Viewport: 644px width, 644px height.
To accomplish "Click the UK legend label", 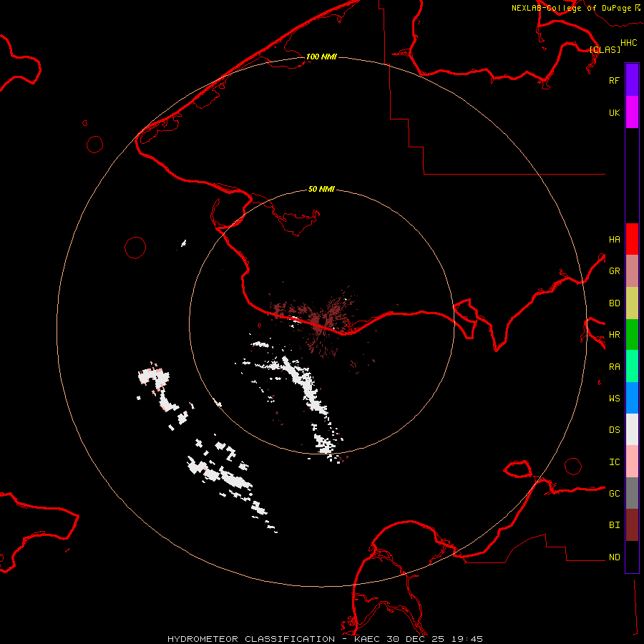I will [614, 112].
